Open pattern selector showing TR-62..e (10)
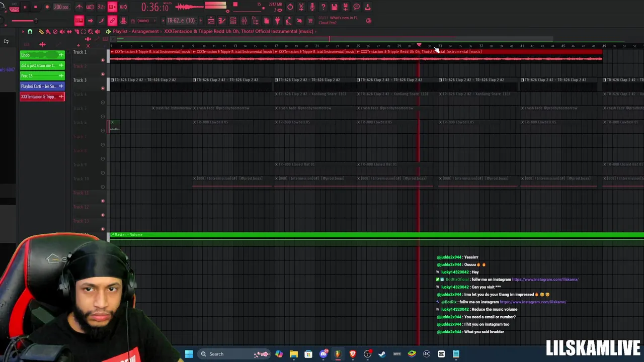This screenshot has width=644, height=362. coord(181,21)
